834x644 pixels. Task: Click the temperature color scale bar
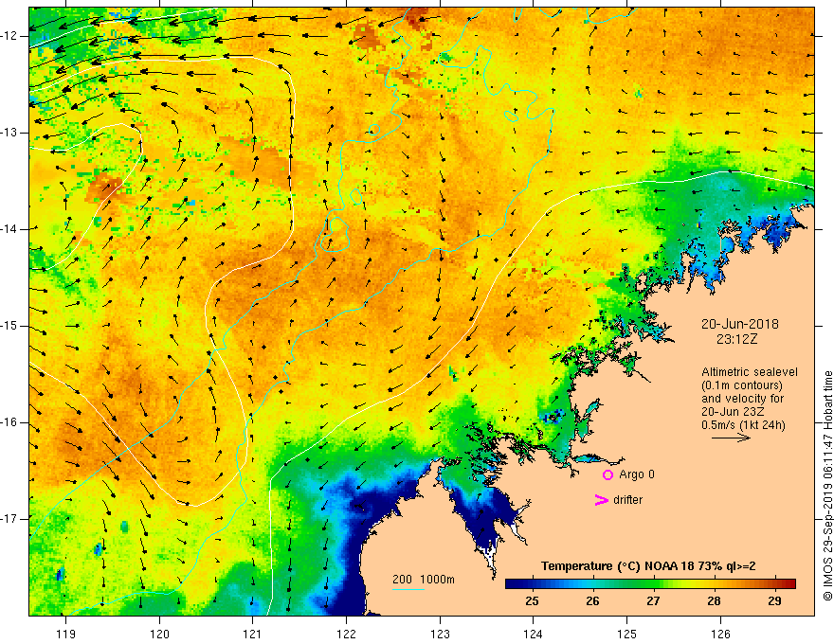(650, 584)
